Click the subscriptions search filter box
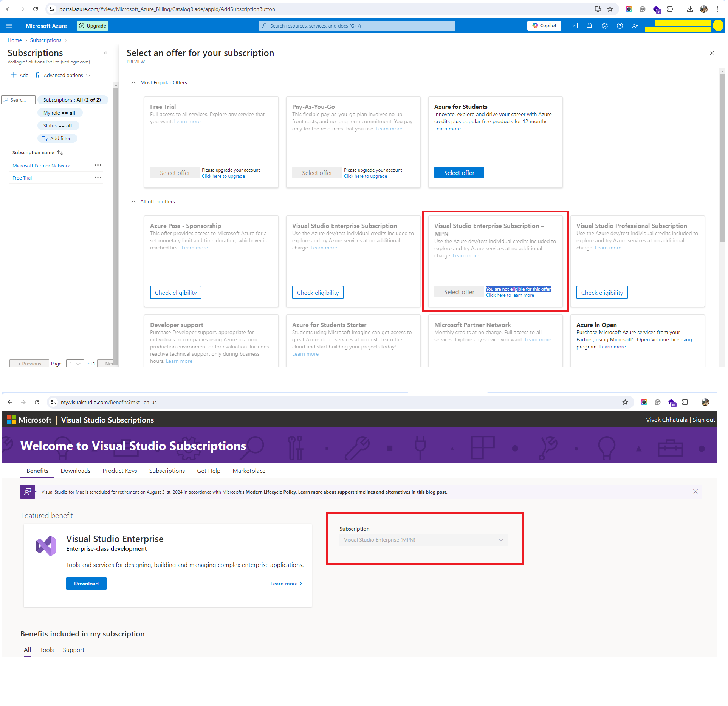 point(19,100)
